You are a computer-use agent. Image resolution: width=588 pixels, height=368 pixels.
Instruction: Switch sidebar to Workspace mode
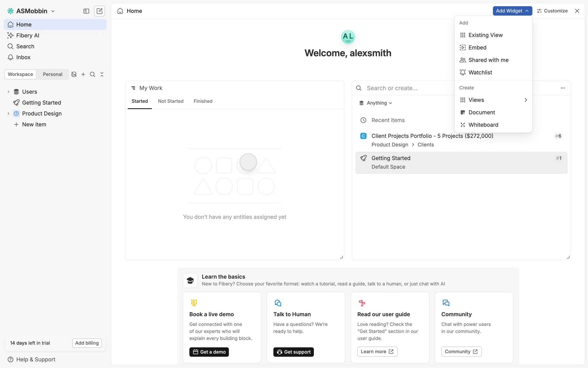coord(20,75)
